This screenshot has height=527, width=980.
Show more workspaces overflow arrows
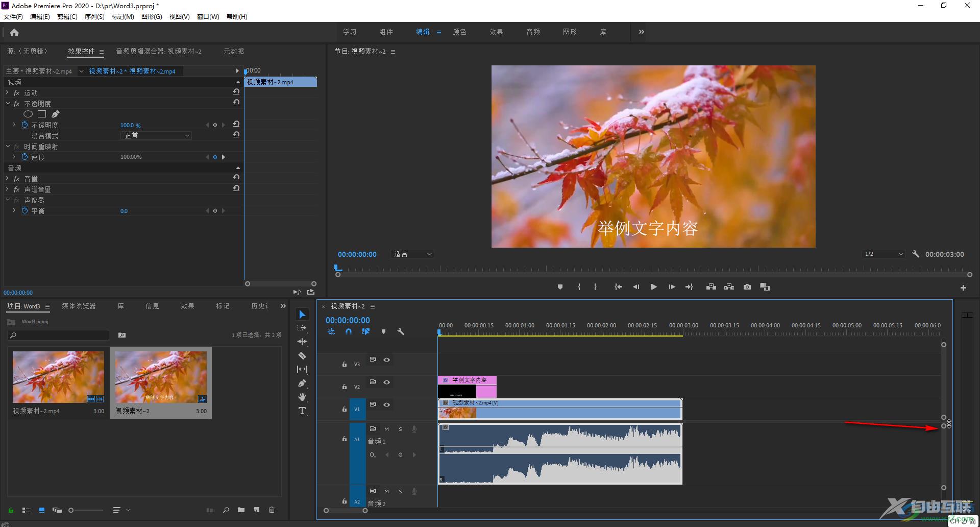point(641,32)
